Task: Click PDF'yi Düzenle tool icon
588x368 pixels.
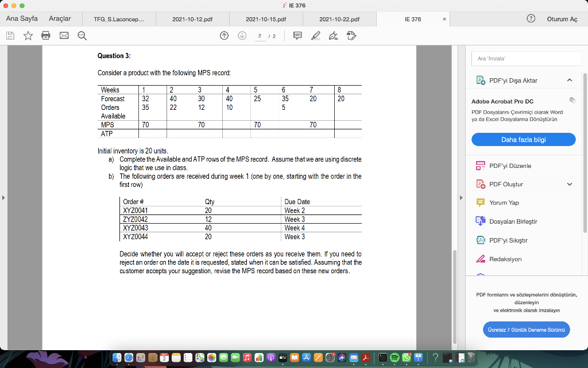Action: click(x=481, y=166)
